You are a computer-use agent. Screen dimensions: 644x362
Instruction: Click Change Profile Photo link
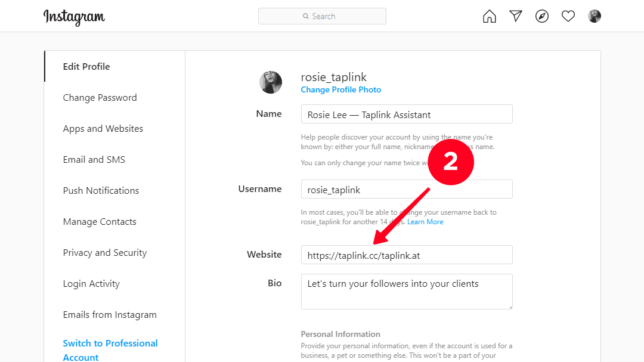tap(341, 89)
